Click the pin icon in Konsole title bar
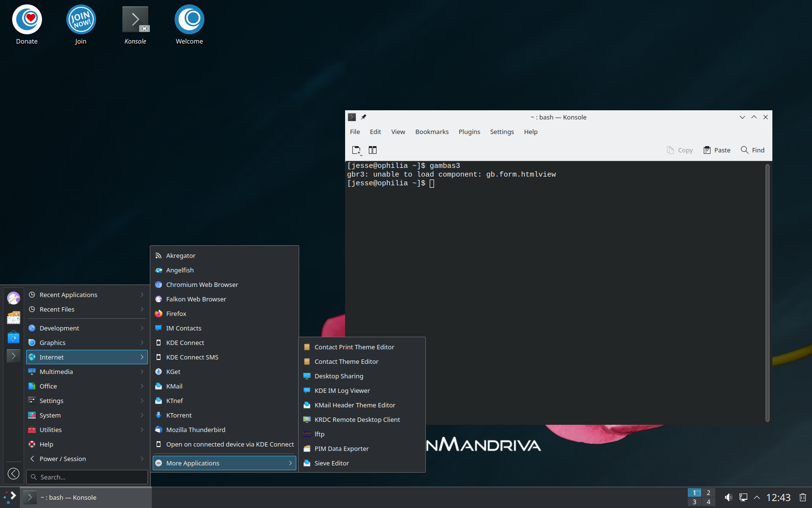The width and height of the screenshot is (812, 508). click(x=363, y=117)
